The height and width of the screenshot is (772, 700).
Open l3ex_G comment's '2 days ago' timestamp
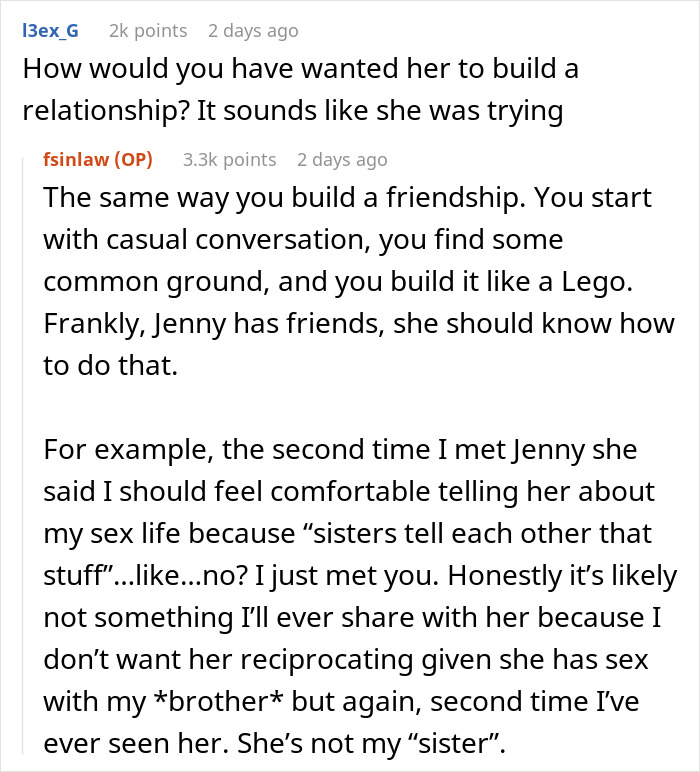253,31
